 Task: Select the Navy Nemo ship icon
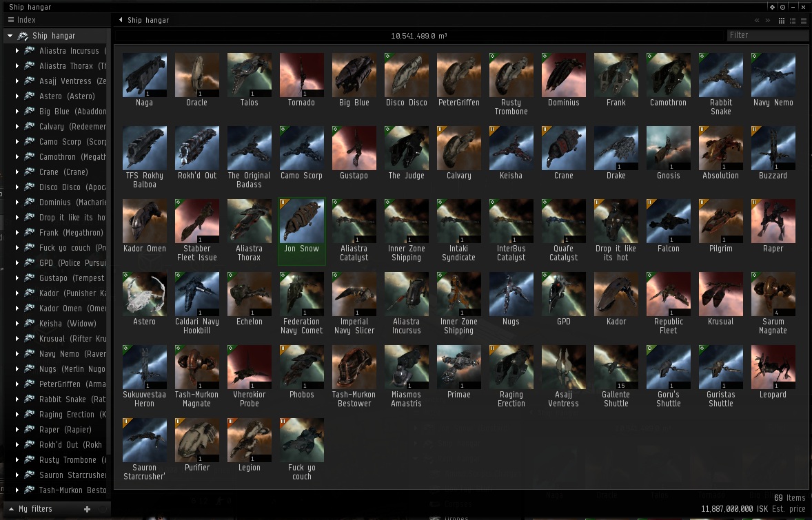tap(773, 75)
